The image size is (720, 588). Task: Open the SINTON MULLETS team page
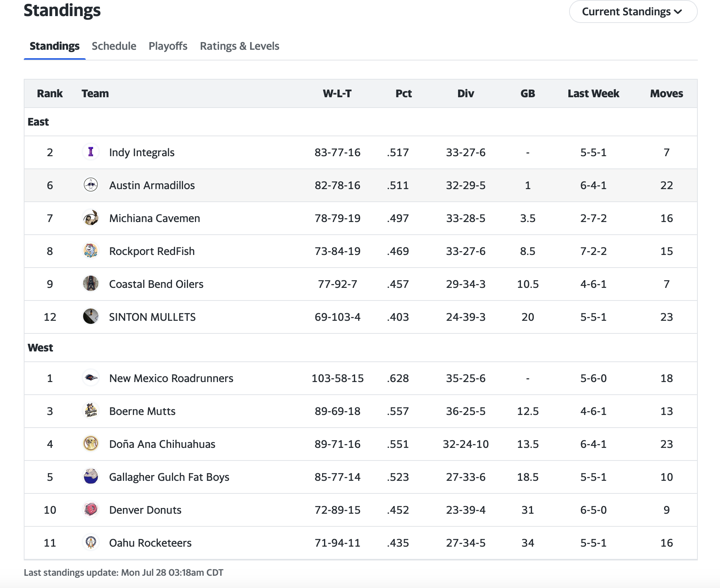[x=152, y=317]
